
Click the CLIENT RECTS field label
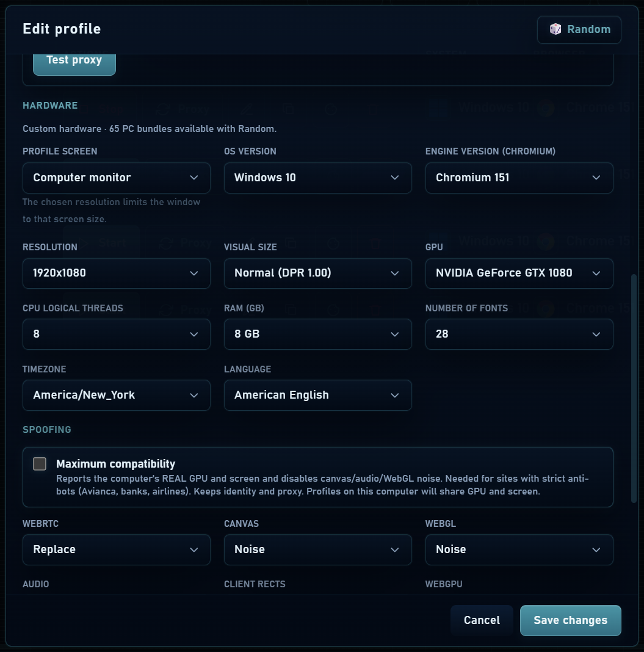pos(255,584)
